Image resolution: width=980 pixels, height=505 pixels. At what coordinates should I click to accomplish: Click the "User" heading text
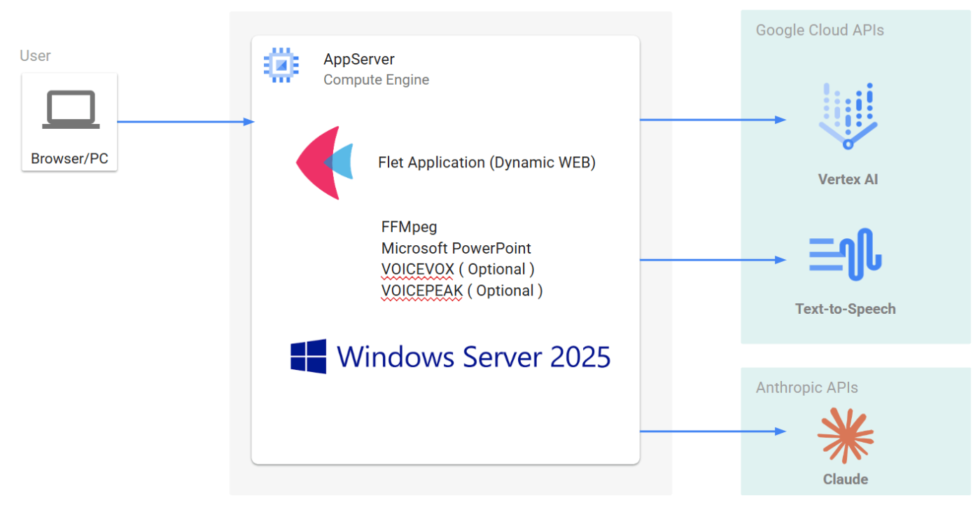tap(35, 56)
